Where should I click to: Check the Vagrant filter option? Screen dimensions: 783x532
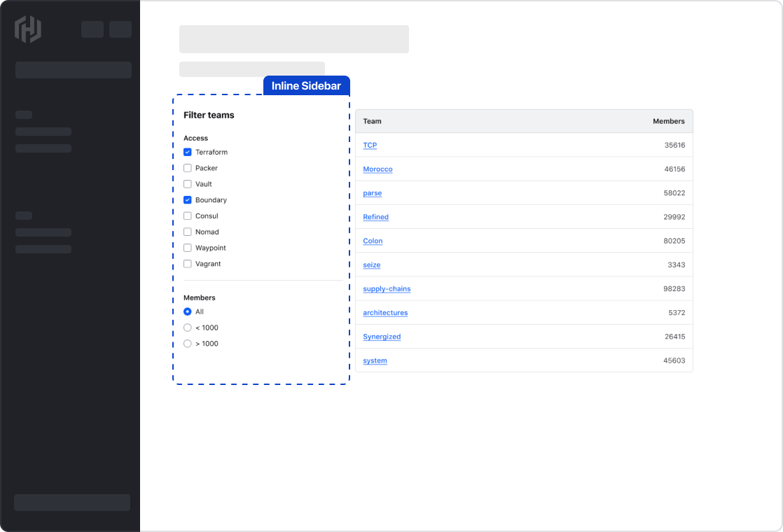pyautogui.click(x=187, y=264)
